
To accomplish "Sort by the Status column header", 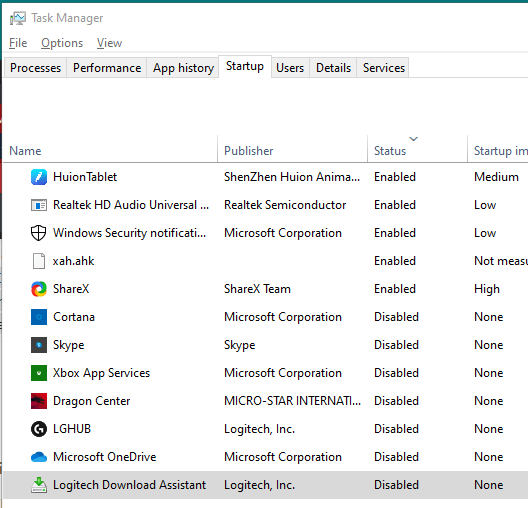I will click(417, 150).
